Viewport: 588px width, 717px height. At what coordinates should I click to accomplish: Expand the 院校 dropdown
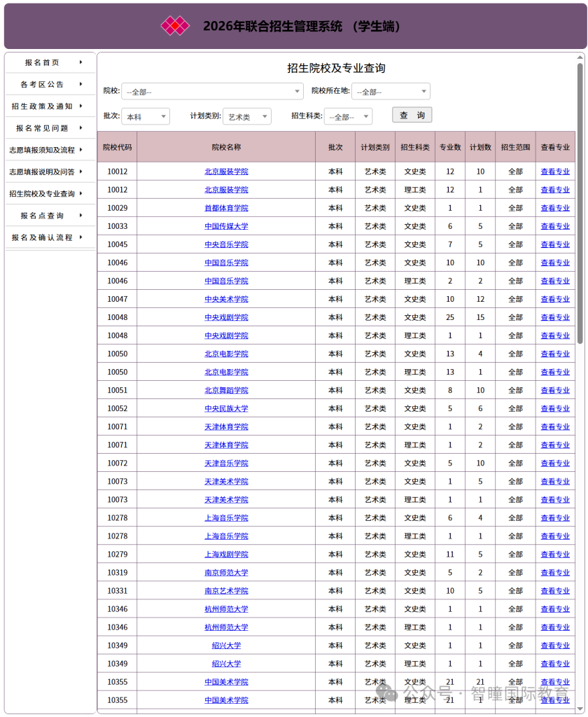[212, 92]
